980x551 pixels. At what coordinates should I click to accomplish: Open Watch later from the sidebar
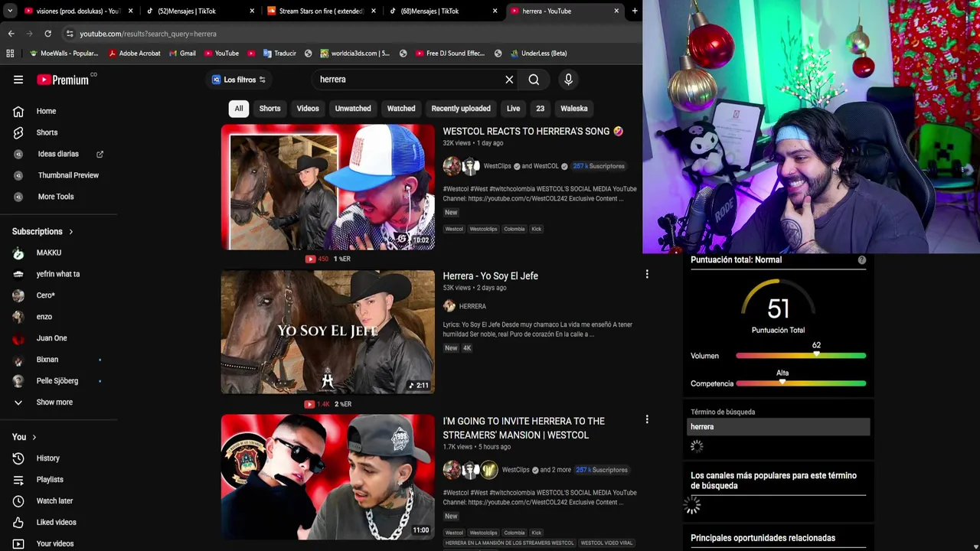click(x=54, y=501)
